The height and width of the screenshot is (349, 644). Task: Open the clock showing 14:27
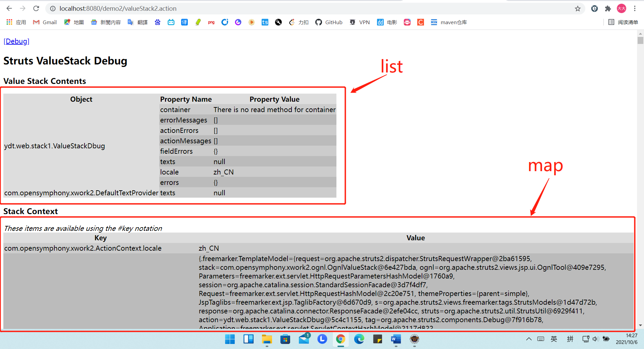point(627,339)
